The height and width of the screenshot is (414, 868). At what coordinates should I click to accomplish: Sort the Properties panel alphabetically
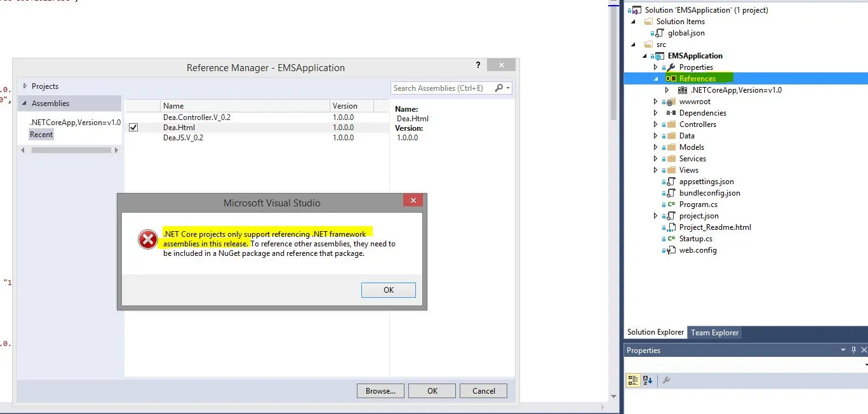click(648, 380)
